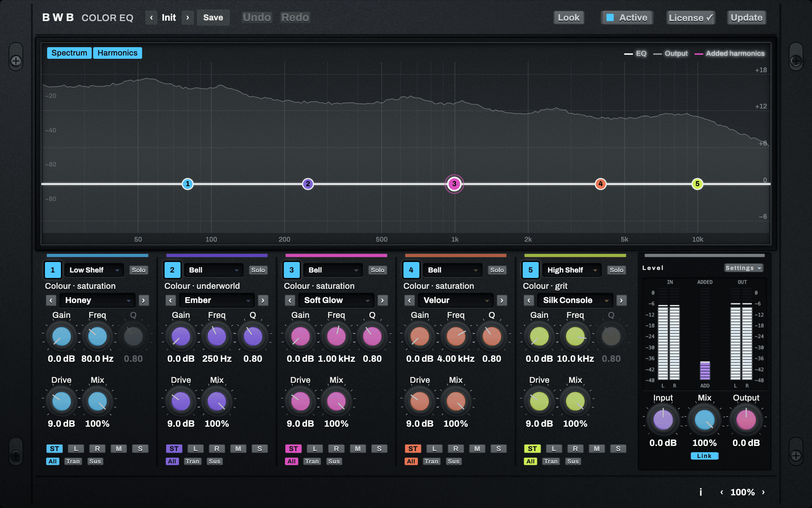Select EQ band node 5 on graph
Screen dimensions: 812x508
click(x=697, y=184)
